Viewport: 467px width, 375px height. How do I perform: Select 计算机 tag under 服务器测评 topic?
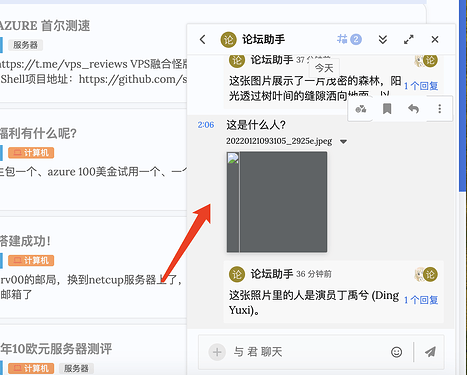[x=31, y=368]
